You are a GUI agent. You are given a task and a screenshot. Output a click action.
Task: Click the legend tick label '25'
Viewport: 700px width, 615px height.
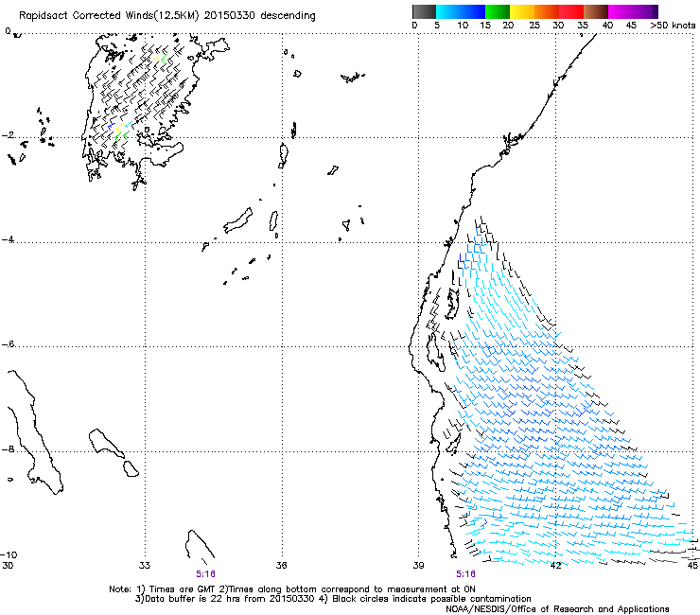pos(534,25)
